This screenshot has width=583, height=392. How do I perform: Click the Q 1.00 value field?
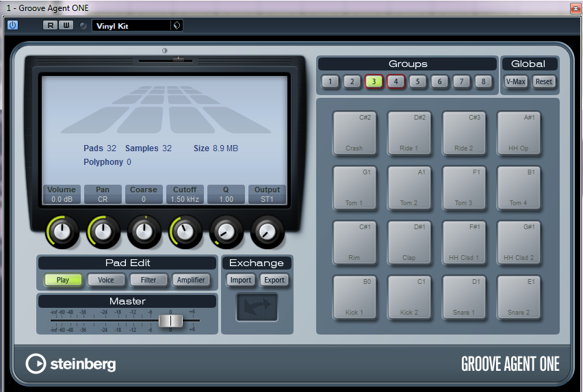(226, 199)
